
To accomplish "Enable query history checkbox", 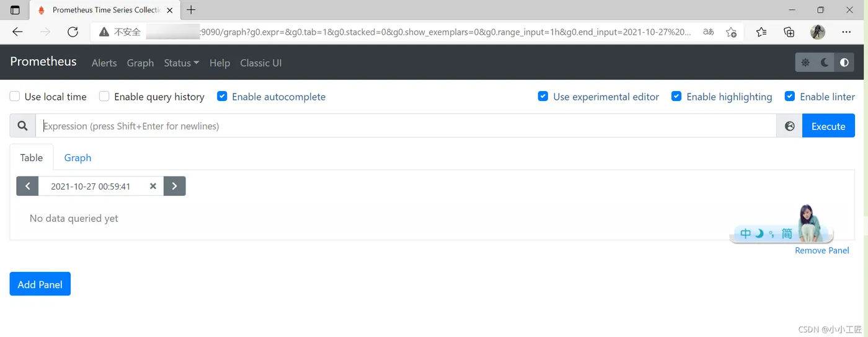I will (104, 96).
